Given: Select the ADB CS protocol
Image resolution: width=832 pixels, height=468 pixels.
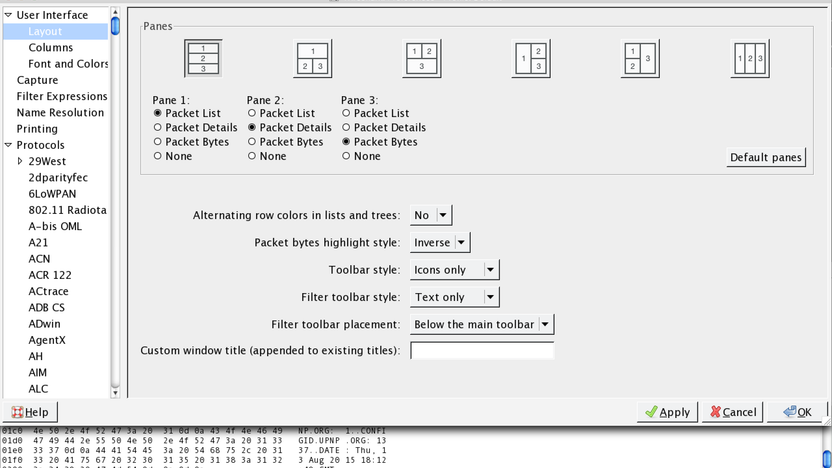Looking at the screenshot, I should 46,308.
